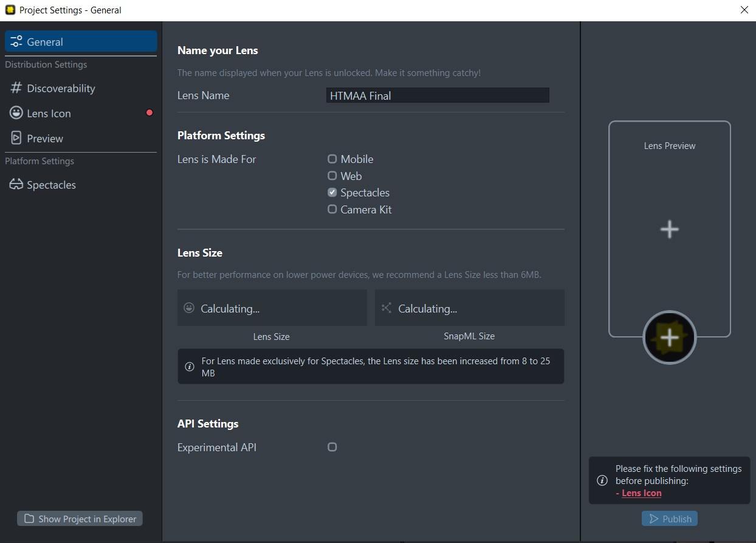Screen dimensions: 756x543
Task: Click the Spectacles glasses icon
Action: (16, 185)
